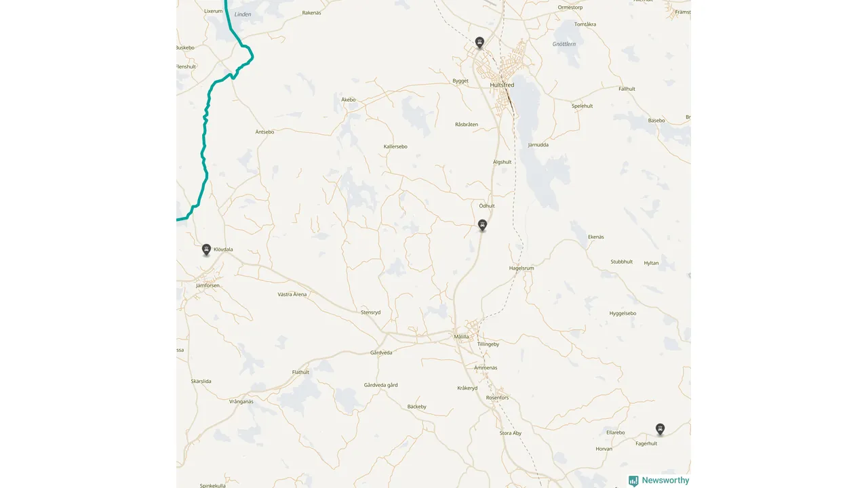Click the Linden lake label

point(242,14)
